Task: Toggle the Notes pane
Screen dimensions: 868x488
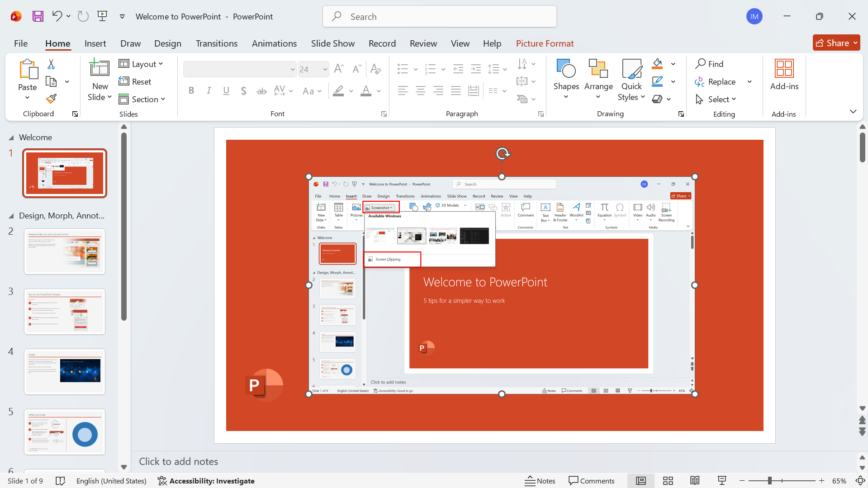Action: click(x=540, y=481)
